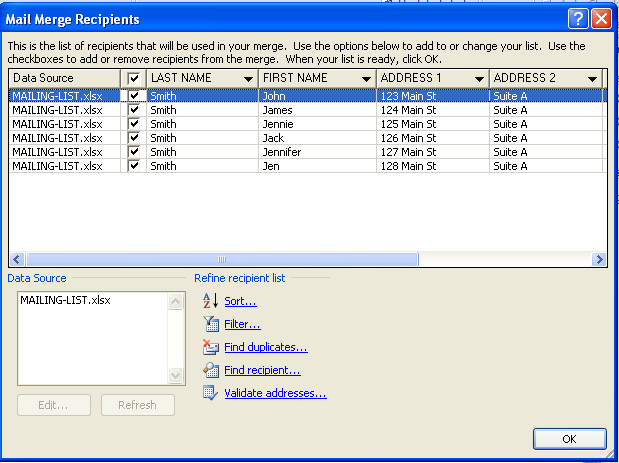Click the Sort A-Z icon

point(210,301)
